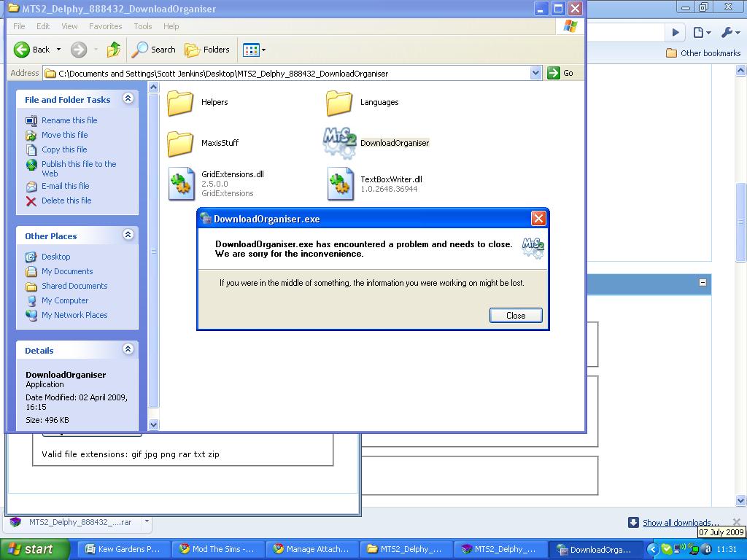Viewport: 747px width, 560px height.
Task: Select the GridExtensions.dll file
Action: click(x=182, y=183)
